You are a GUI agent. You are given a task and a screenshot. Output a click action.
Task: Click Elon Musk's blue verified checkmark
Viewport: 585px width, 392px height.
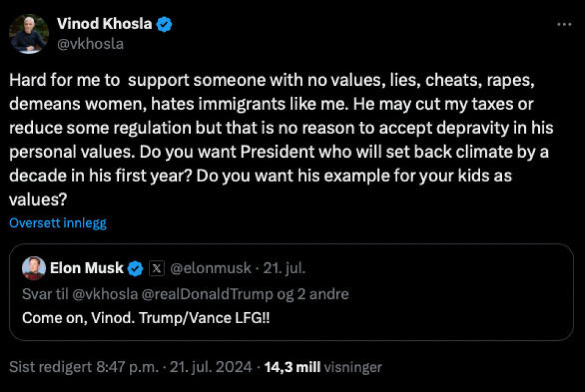[136, 268]
